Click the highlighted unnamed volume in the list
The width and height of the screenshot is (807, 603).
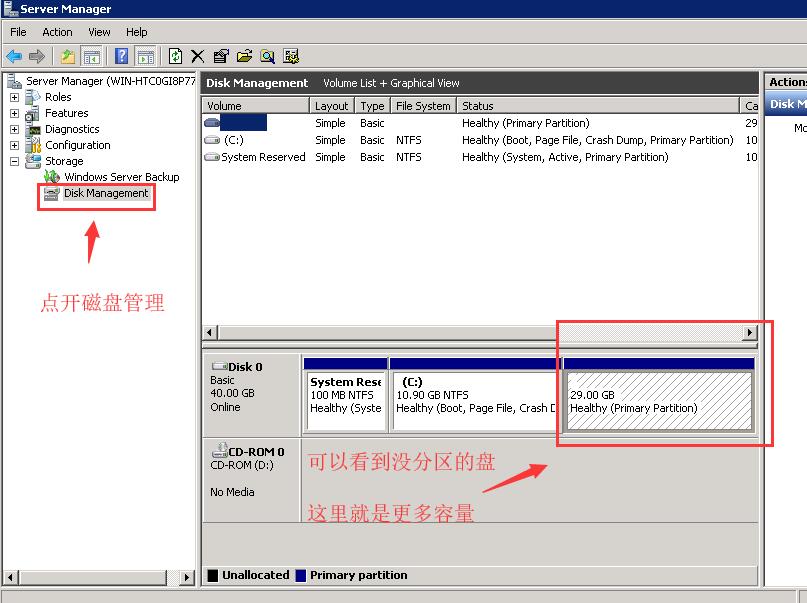[x=243, y=123]
